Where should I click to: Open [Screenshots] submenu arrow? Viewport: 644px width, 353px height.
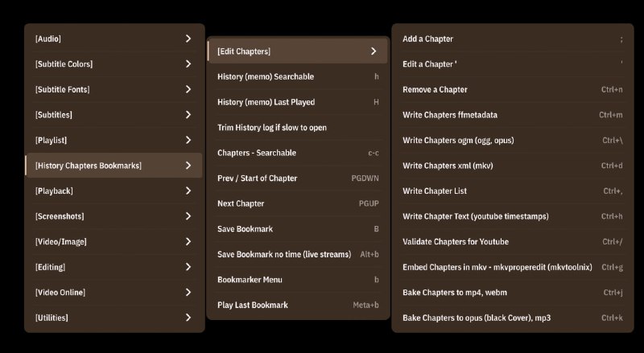point(188,216)
